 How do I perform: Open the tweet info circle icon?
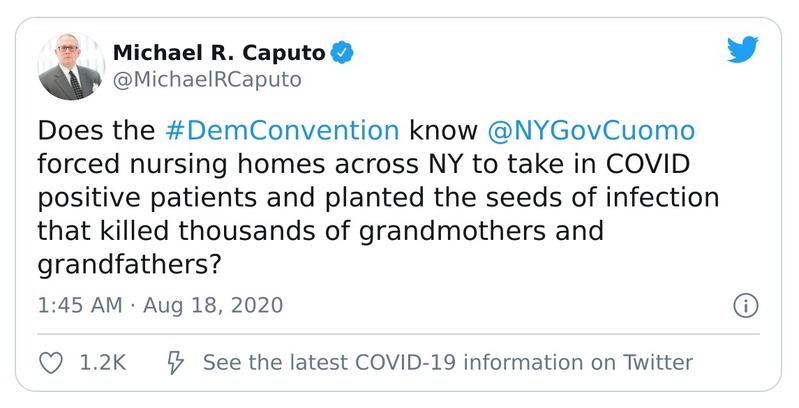tap(746, 305)
